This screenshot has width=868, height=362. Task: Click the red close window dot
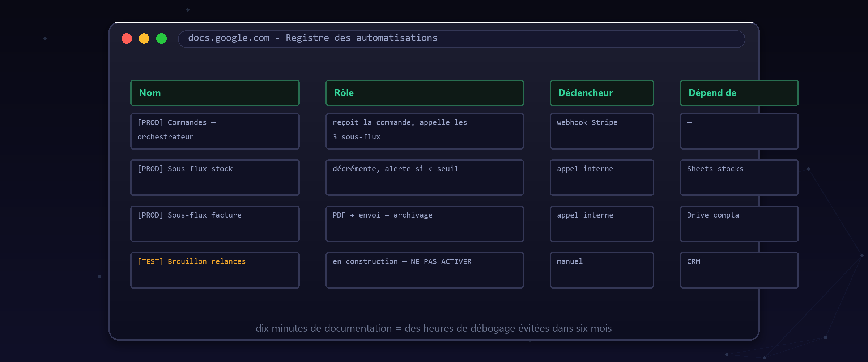click(x=127, y=38)
